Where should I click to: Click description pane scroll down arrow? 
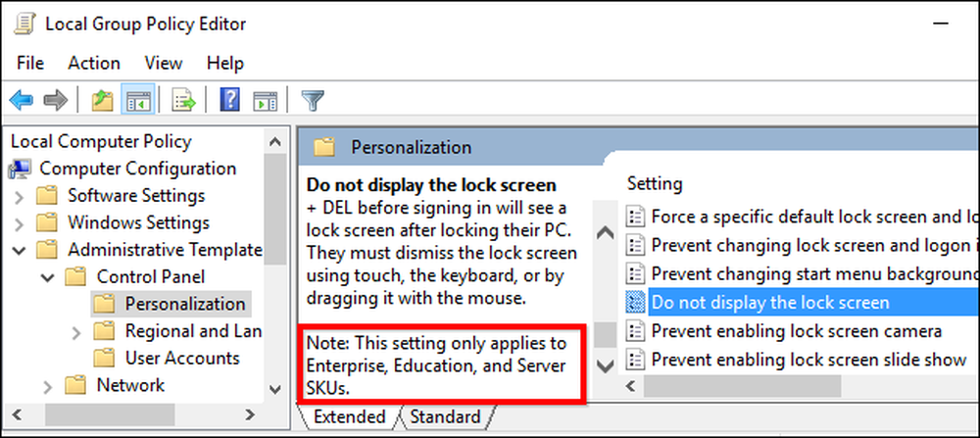605,365
